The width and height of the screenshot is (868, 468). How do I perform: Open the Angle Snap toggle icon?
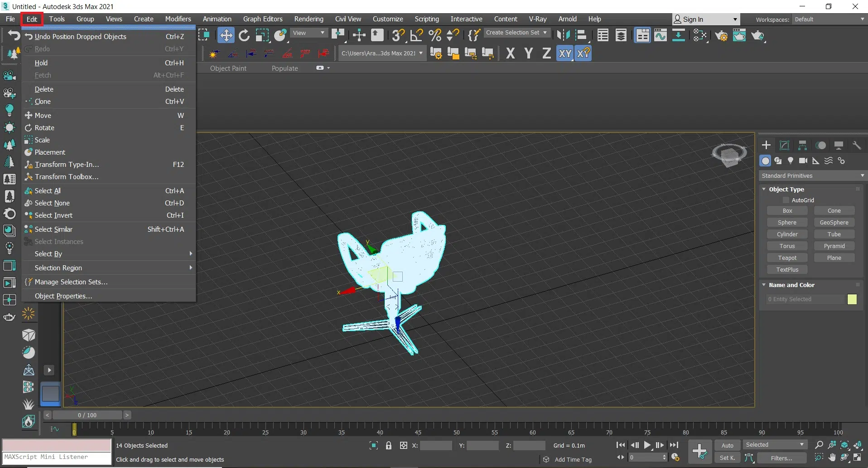[x=416, y=35]
